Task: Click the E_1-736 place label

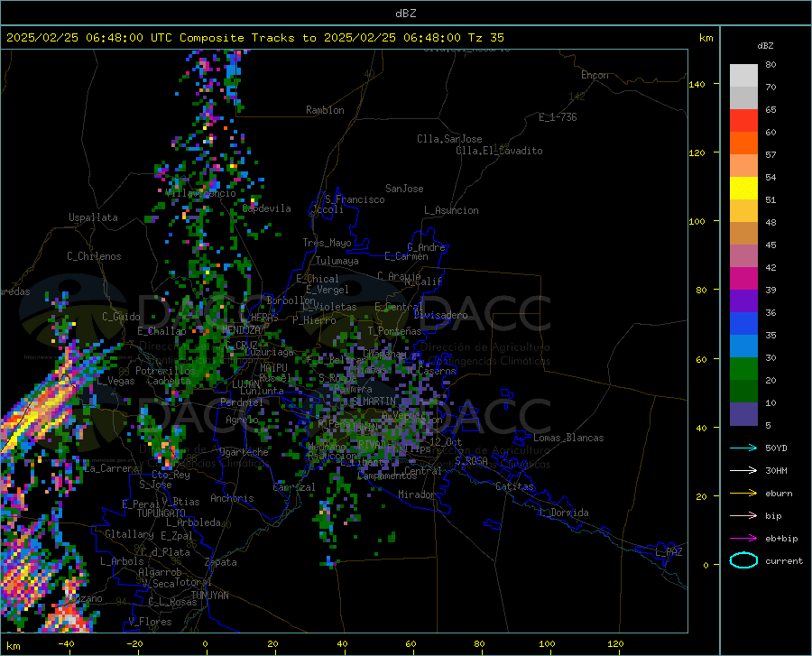Action: 558,117
